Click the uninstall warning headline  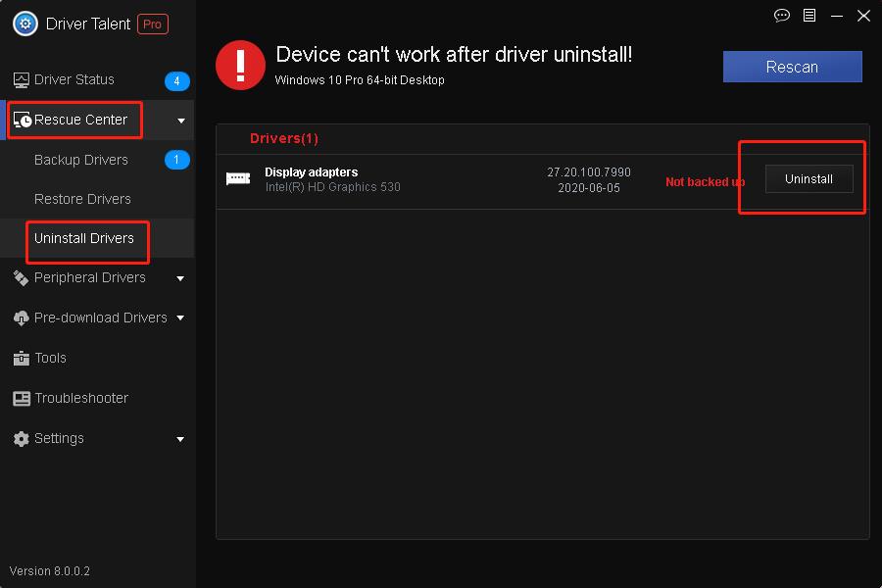[x=454, y=55]
